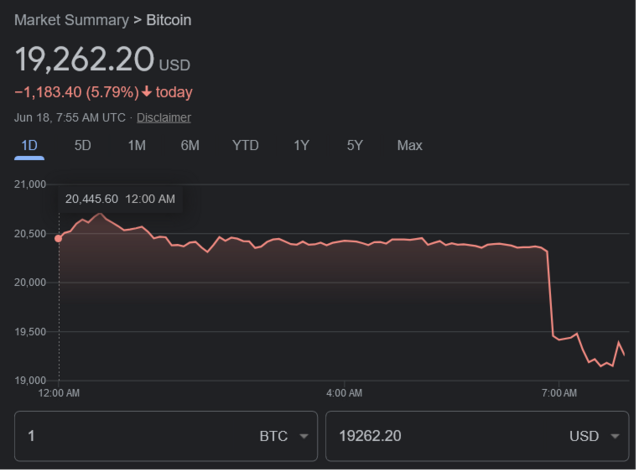View the 5Y price history tab
Image resolution: width=639 pixels, height=472 pixels.
(x=355, y=146)
